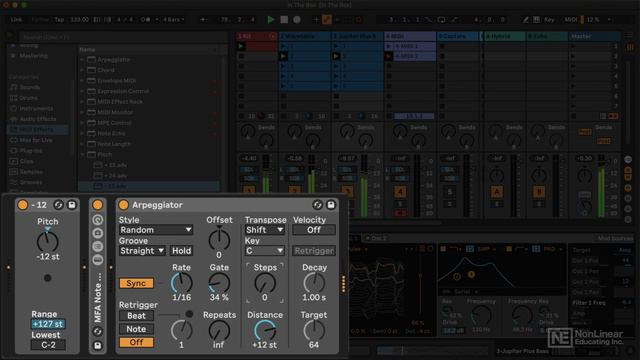
Task: Expand the Chord folder in browser
Action: [82, 70]
